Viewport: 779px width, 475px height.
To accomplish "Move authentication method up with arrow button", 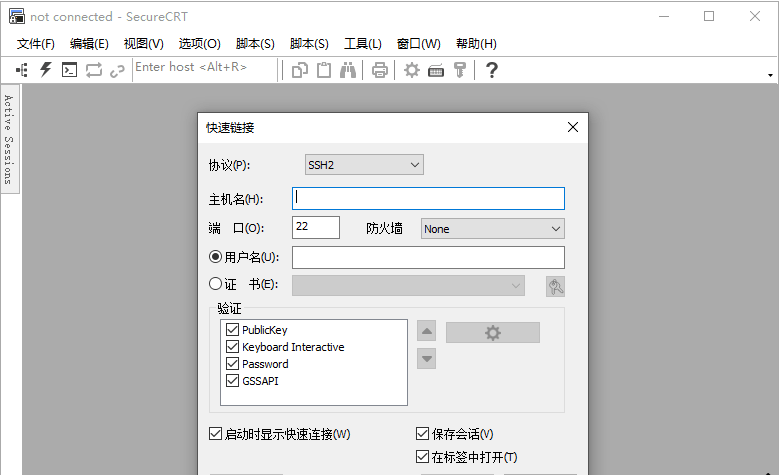I will coord(427,332).
